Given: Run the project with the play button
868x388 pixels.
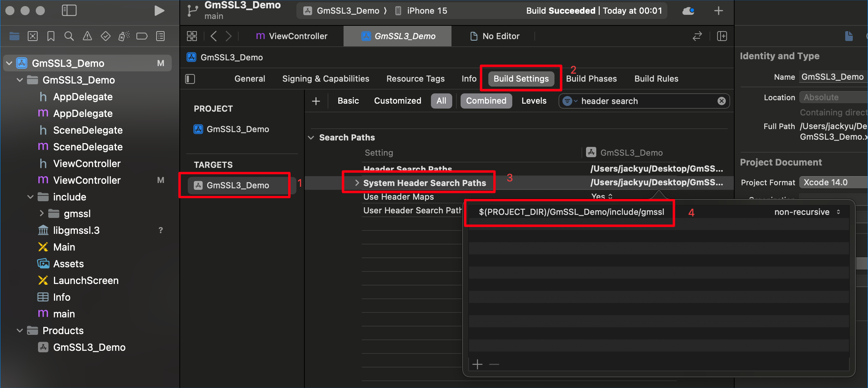Looking at the screenshot, I should [159, 11].
